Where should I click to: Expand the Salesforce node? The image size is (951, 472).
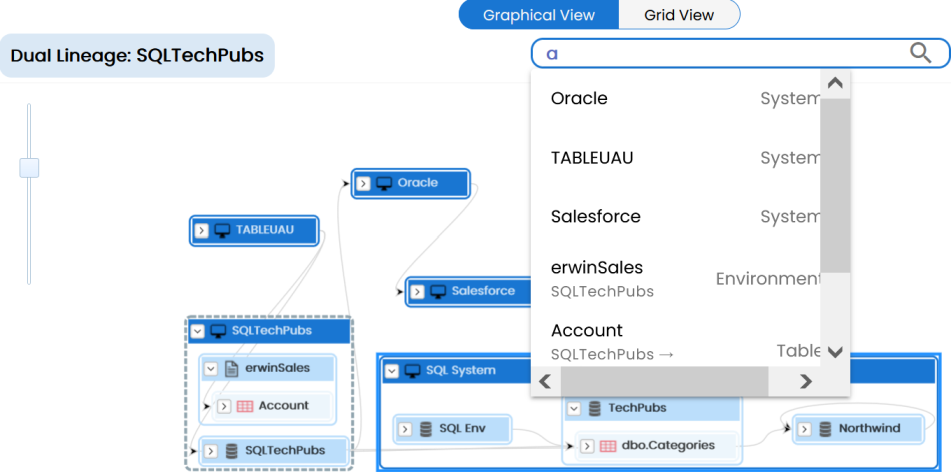click(x=417, y=292)
